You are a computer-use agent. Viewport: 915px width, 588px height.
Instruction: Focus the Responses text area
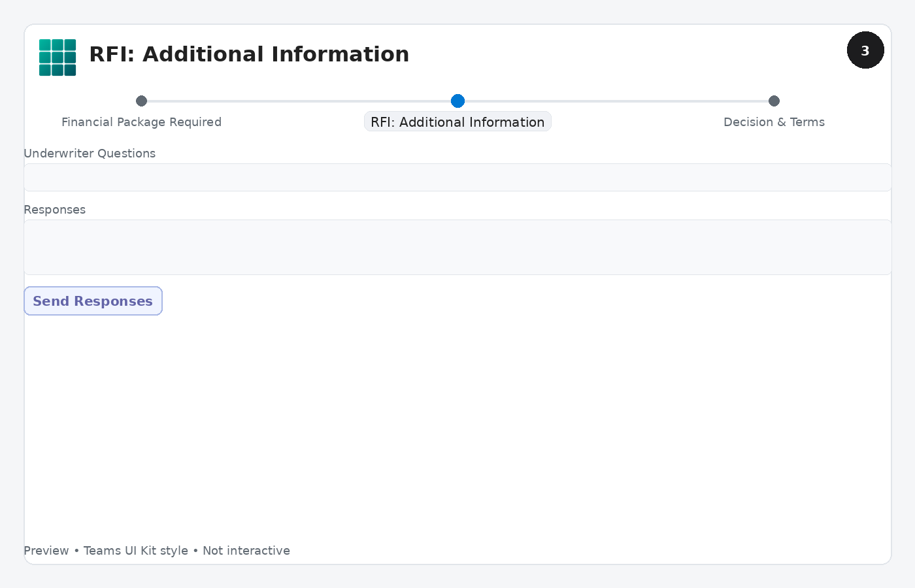point(457,247)
